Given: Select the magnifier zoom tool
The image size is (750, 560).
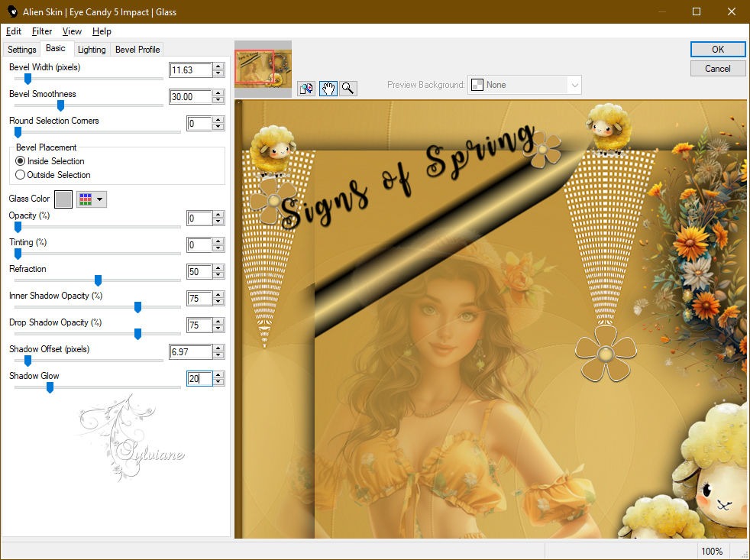Looking at the screenshot, I should click(x=348, y=88).
